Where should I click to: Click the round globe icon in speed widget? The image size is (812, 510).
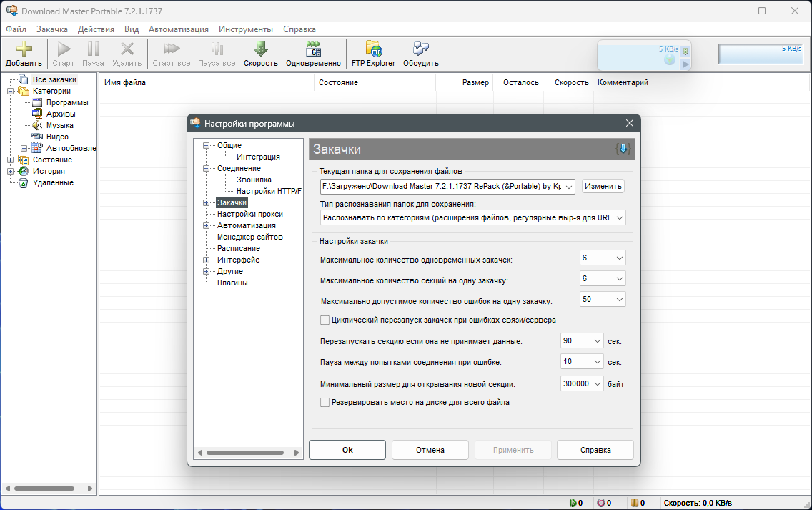click(670, 59)
